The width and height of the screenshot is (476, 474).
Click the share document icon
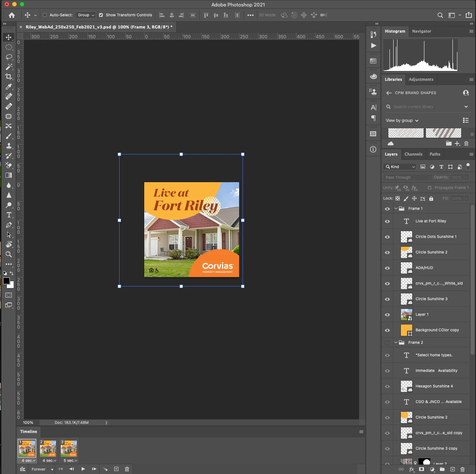(x=469, y=15)
